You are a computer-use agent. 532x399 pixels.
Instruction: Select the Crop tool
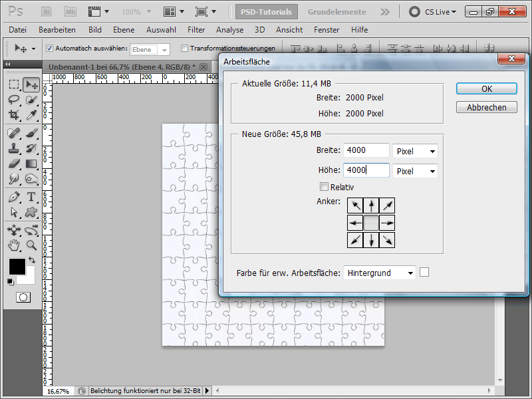click(13, 114)
